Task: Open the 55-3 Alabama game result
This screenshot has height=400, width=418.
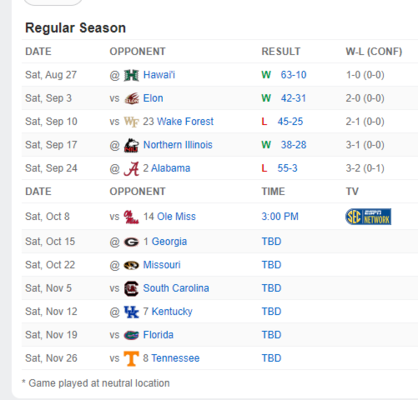Action: [287, 168]
